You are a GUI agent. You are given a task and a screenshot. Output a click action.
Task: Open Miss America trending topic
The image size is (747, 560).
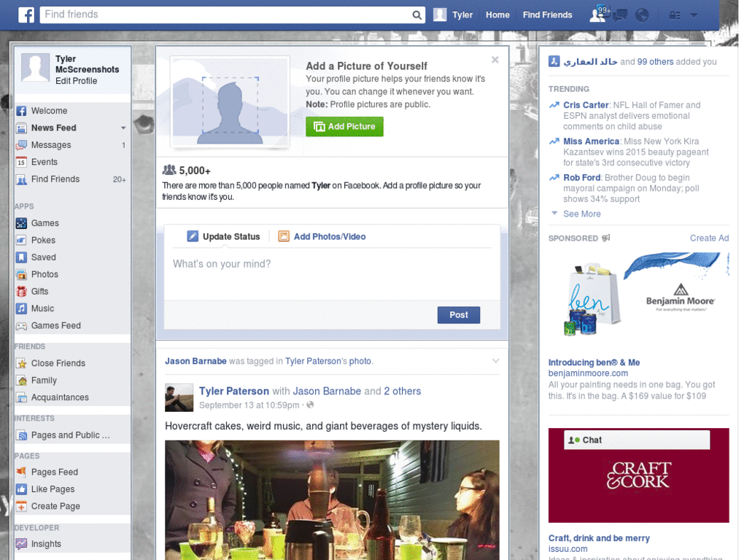click(591, 141)
